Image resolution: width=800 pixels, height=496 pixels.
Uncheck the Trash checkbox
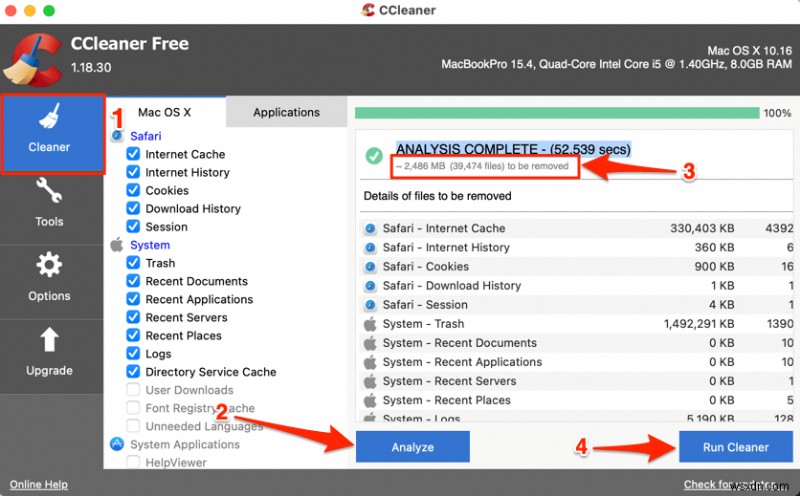133,262
